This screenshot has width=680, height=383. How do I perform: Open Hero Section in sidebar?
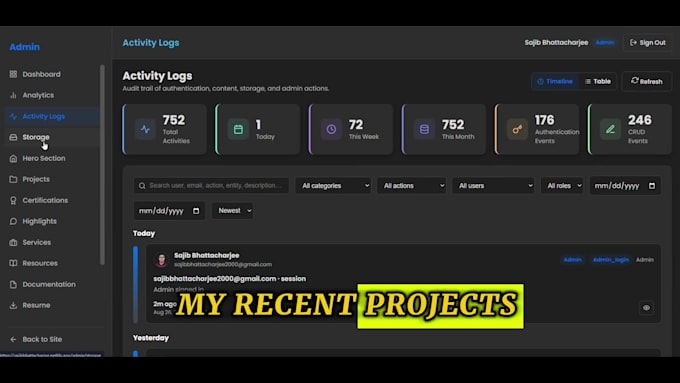point(44,158)
